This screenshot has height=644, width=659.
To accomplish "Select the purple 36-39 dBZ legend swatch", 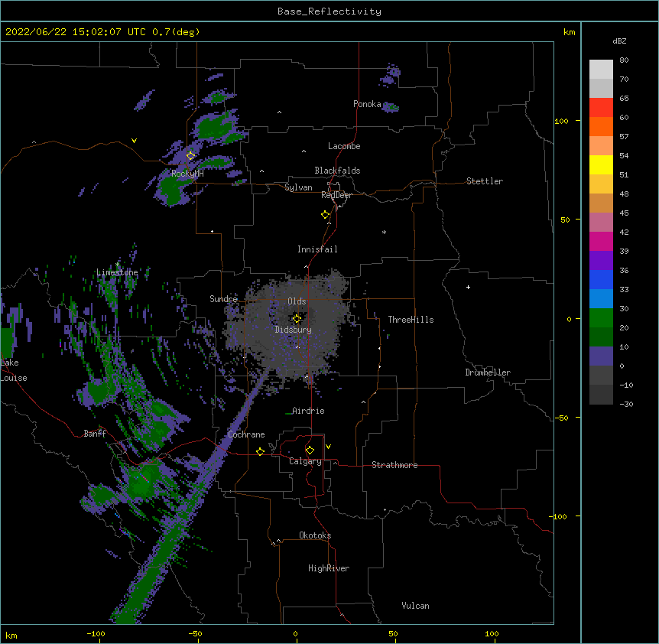I will pyautogui.click(x=601, y=261).
